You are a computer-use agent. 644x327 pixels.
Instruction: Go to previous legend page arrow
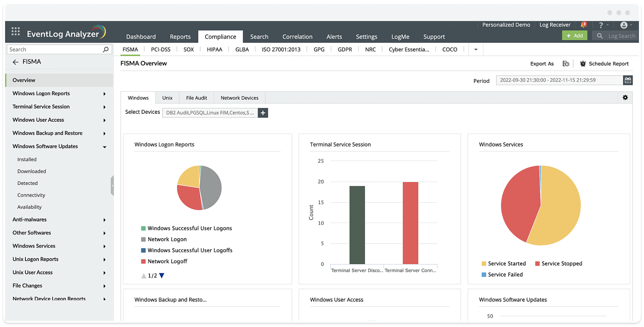pos(144,276)
